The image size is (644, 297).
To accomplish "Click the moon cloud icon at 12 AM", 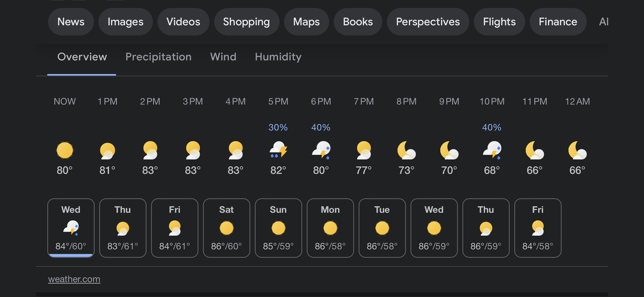I will (x=578, y=150).
